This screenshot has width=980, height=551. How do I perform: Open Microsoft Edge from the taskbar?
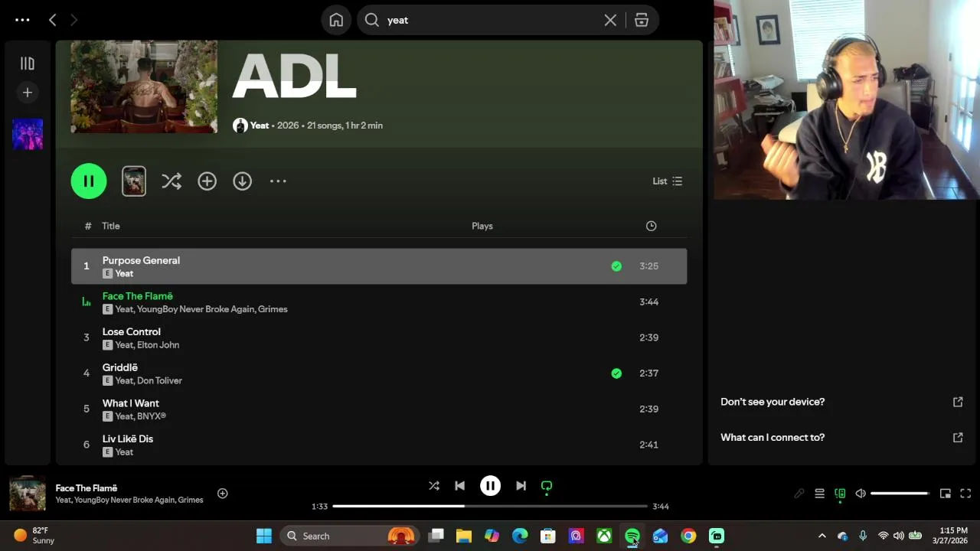tap(520, 536)
